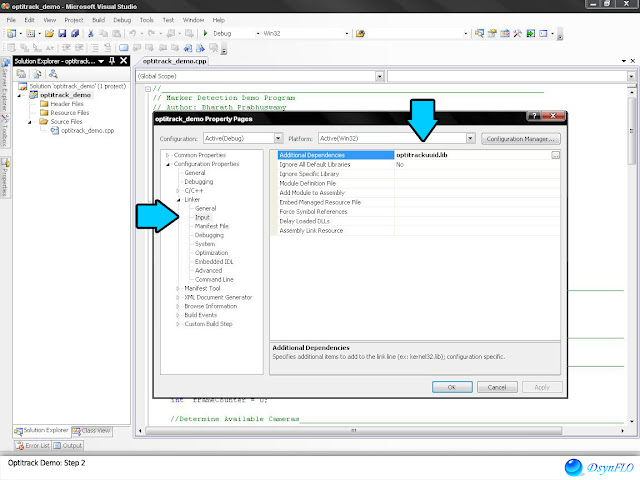Screen dimensions: 640x480
Task: Select the Debugging item under Configuration Properties
Action: (199, 182)
